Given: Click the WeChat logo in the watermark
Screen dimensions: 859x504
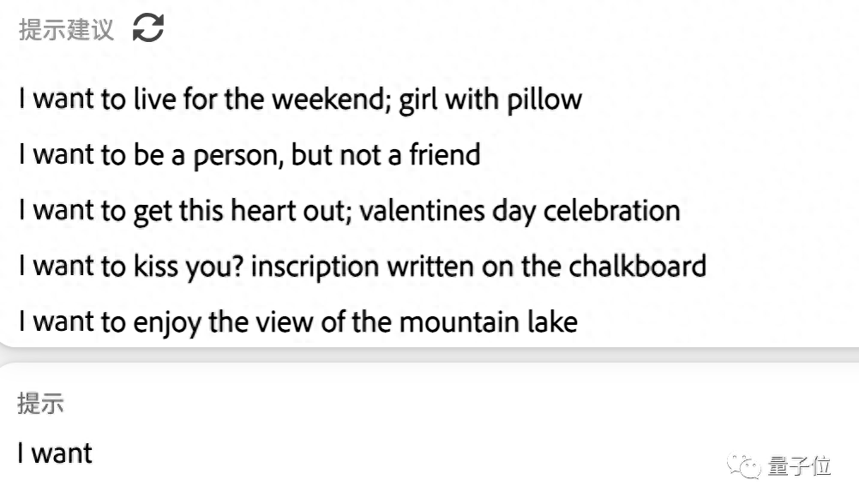Looking at the screenshot, I should click(743, 465).
